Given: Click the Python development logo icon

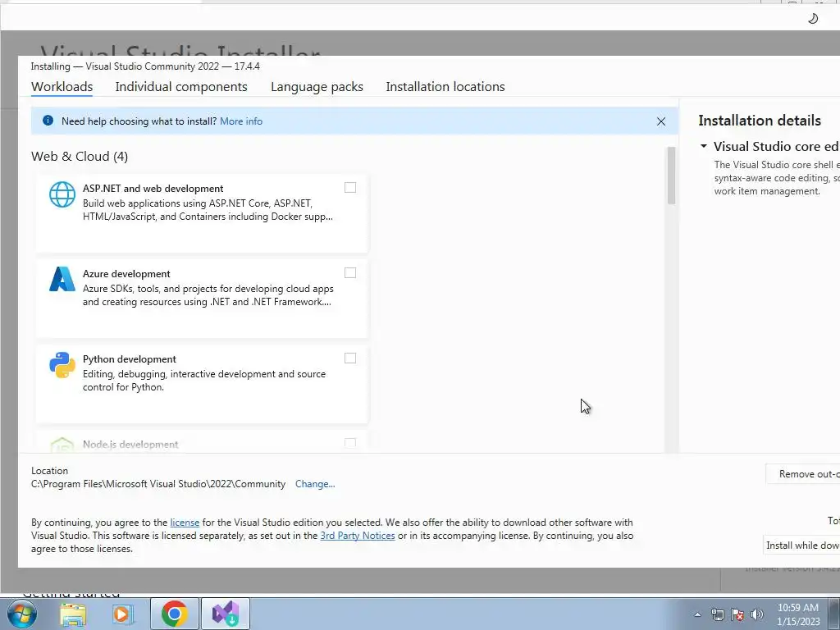Looking at the screenshot, I should 62,365.
